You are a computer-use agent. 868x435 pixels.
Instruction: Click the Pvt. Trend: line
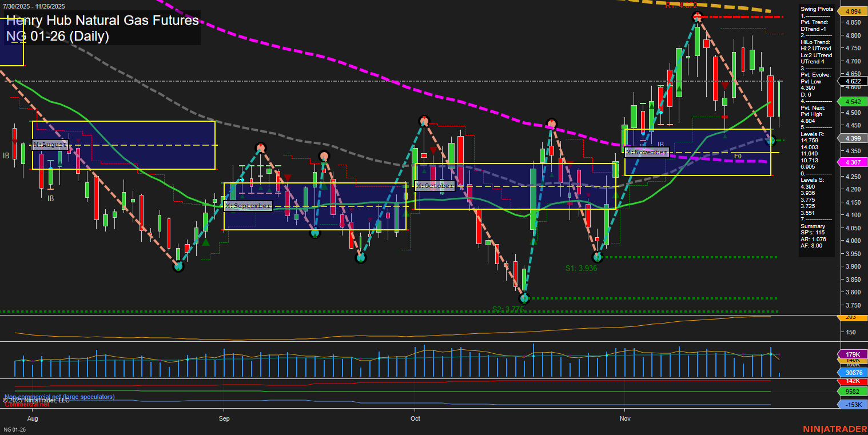815,22
